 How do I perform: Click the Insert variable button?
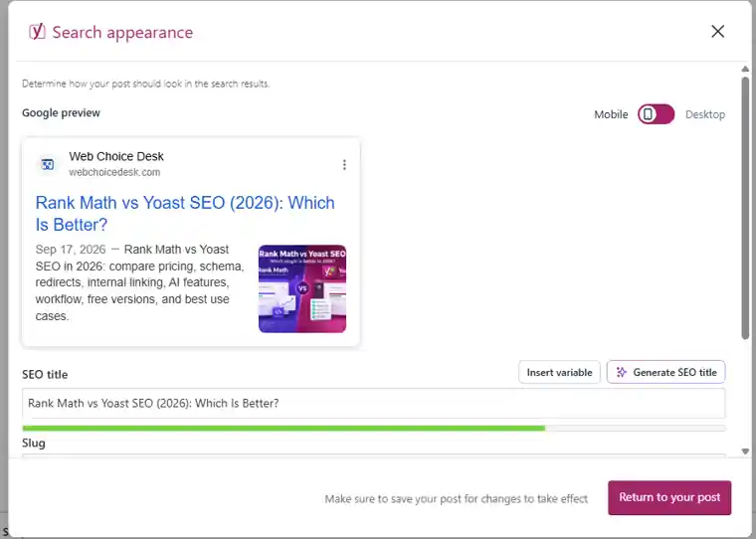pos(559,372)
